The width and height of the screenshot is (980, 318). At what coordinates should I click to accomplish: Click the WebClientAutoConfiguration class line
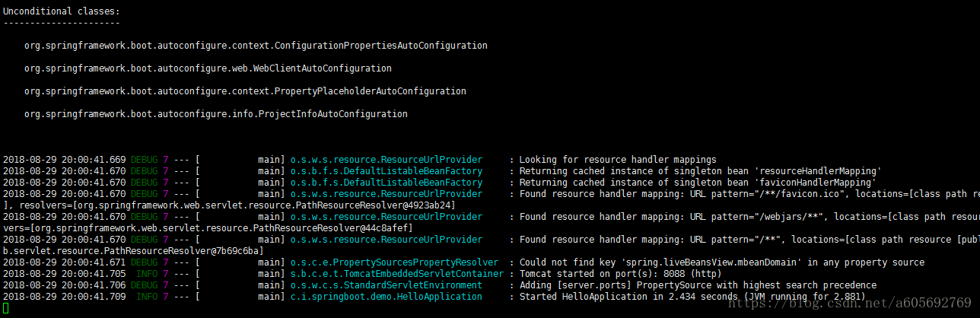pyautogui.click(x=208, y=68)
